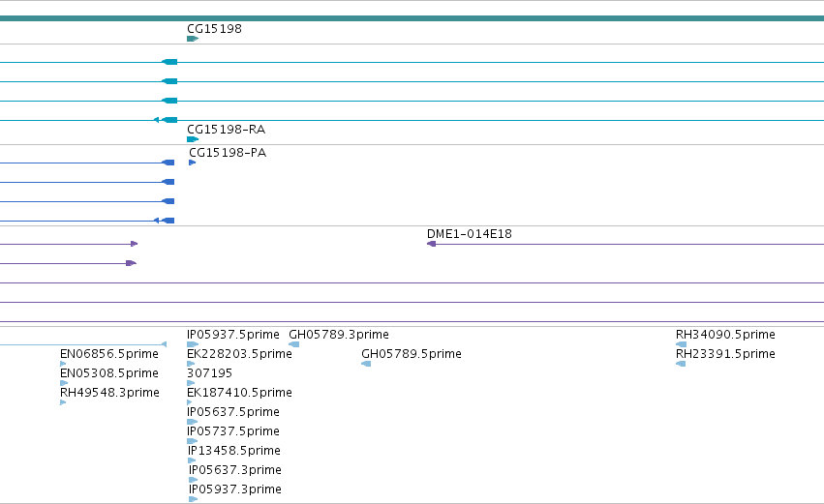Click the EK228203.5prime label
The width and height of the screenshot is (824, 504).
239,354
